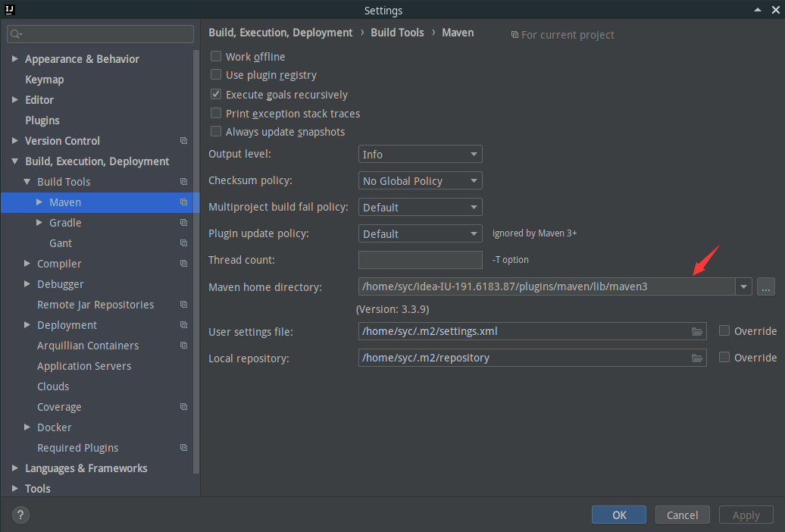The image size is (785, 532).
Task: Open the Checksum policy dropdown
Action: coord(420,181)
